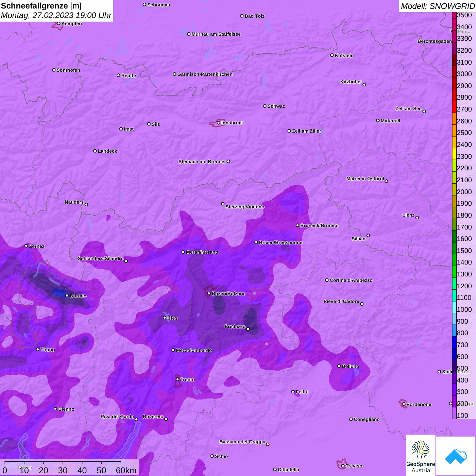Click the "Rovereto" label
This screenshot has height=476, width=476.
153,417
